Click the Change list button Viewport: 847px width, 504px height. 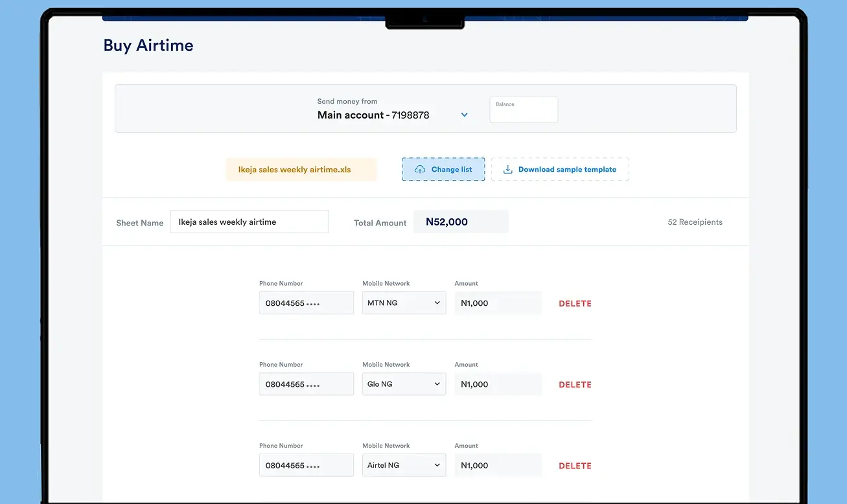pyautogui.click(x=443, y=169)
